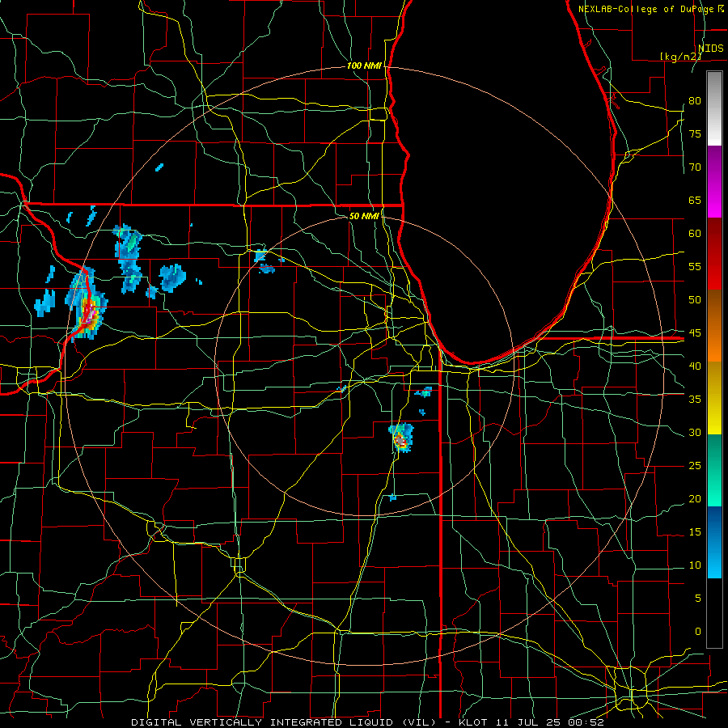Click the magenta band of the VIL color bar
This screenshot has width=728, height=728.
click(x=714, y=182)
